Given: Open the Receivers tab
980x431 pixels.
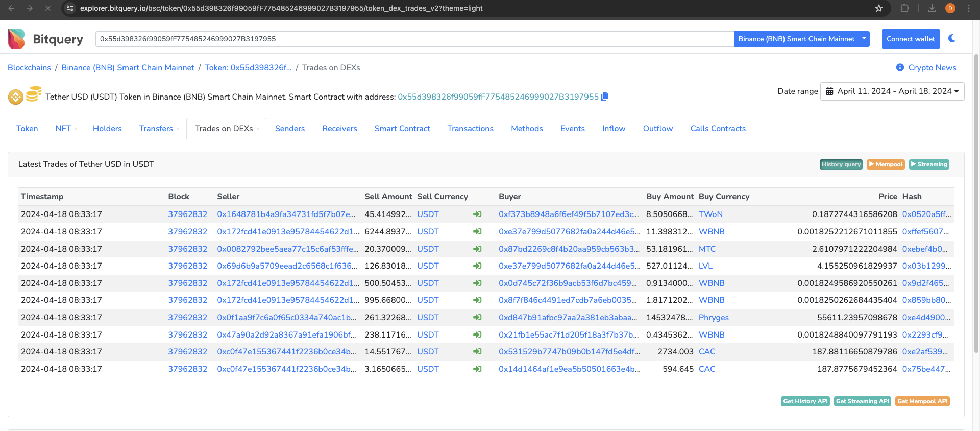Looking at the screenshot, I should (x=339, y=129).
